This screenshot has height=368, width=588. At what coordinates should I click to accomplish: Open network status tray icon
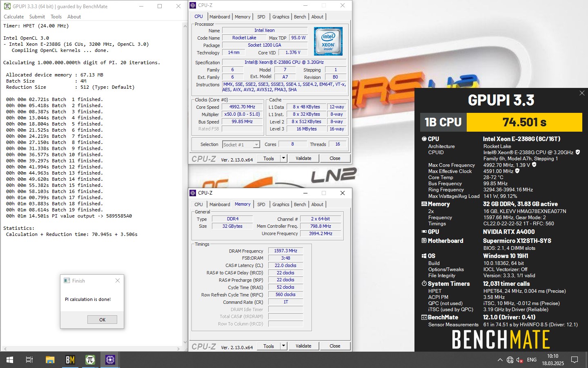point(510,360)
